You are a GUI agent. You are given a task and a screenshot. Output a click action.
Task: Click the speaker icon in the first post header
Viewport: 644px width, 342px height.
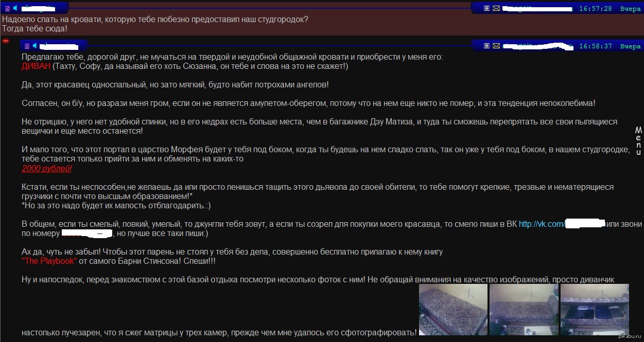click(x=15, y=8)
